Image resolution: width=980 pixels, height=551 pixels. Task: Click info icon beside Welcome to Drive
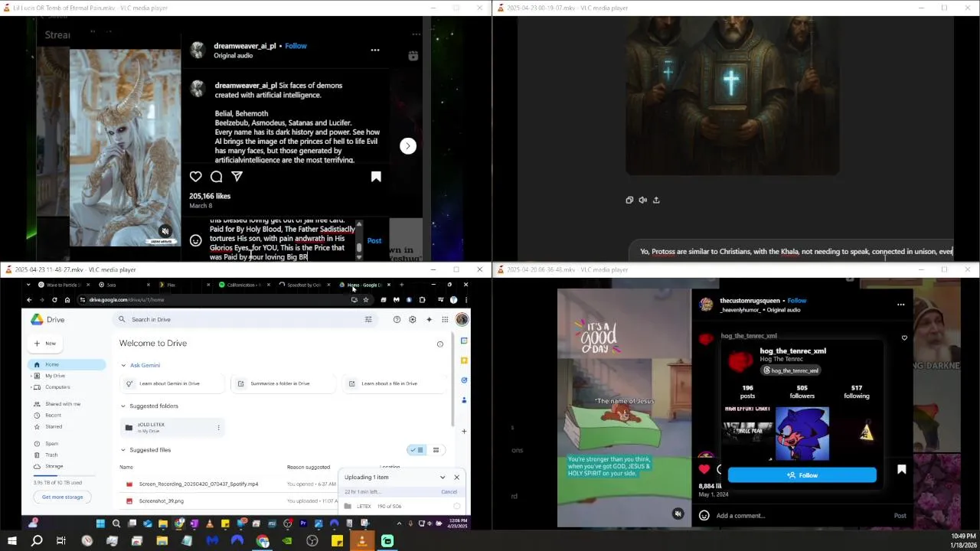440,344
